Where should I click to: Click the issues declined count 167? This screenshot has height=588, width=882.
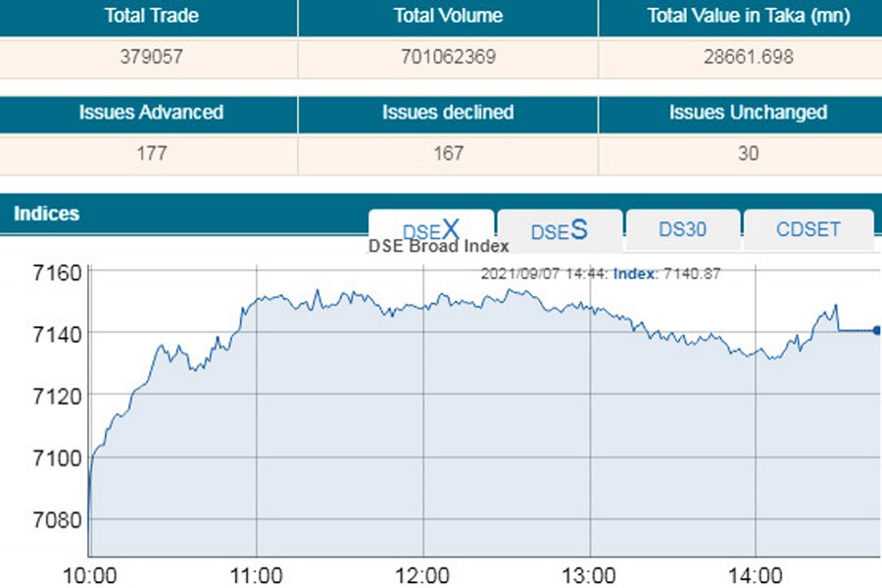[448, 153]
